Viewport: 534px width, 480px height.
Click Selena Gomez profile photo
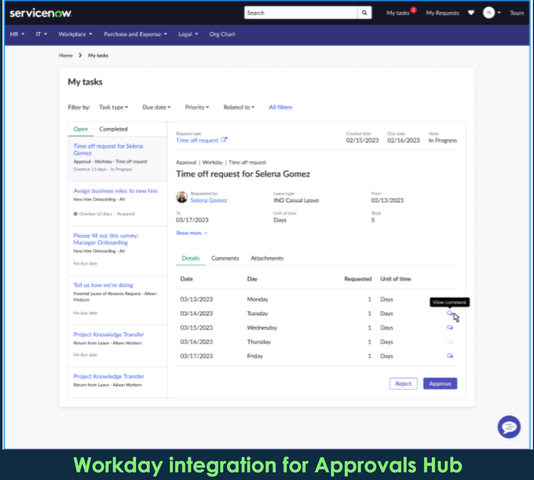tap(182, 197)
